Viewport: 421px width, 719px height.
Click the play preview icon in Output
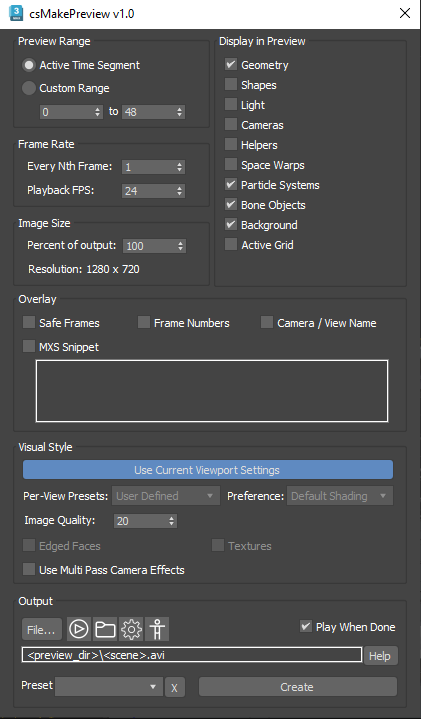click(x=79, y=629)
